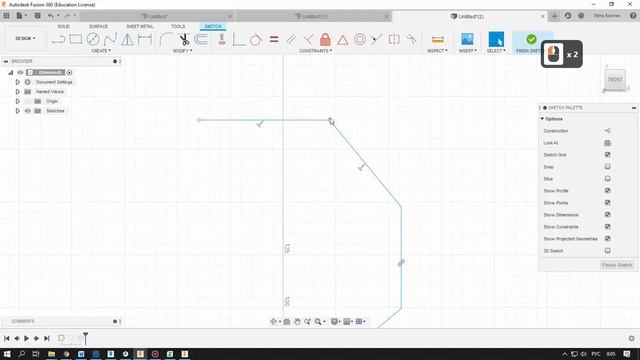
Task: Select the Mirror (triangle) create tool
Action: tap(127, 40)
